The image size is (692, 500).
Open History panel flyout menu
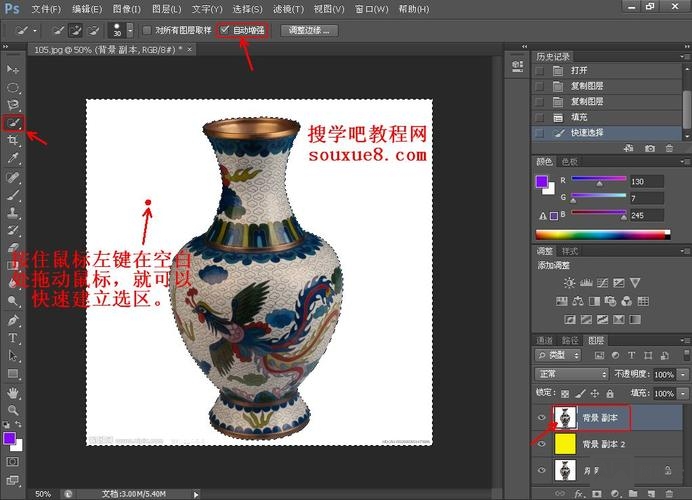pos(684,56)
